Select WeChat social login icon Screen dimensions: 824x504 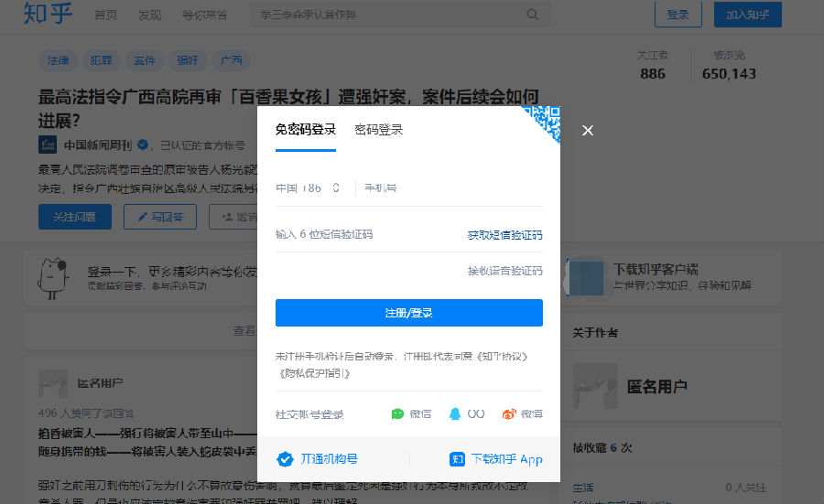tap(397, 414)
